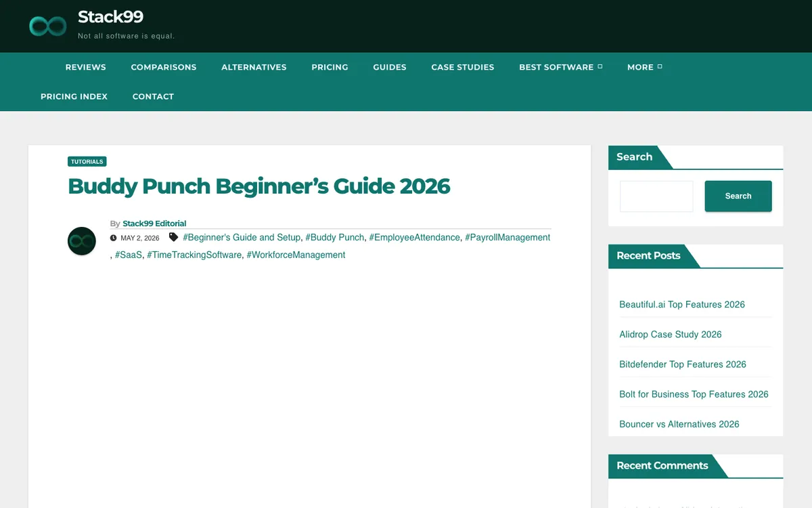Image resolution: width=812 pixels, height=508 pixels.
Task: Open the Reviews menu item
Action: 86,67
